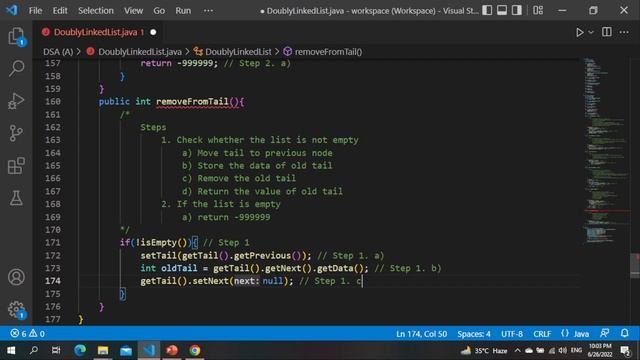This screenshot has height=360, width=640.
Task: Open the File menu
Action: (x=36, y=11)
